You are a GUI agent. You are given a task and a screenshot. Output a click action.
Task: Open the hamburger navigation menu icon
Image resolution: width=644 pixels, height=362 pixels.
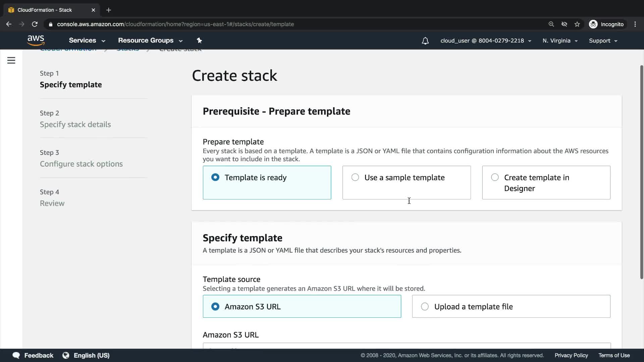click(x=11, y=60)
